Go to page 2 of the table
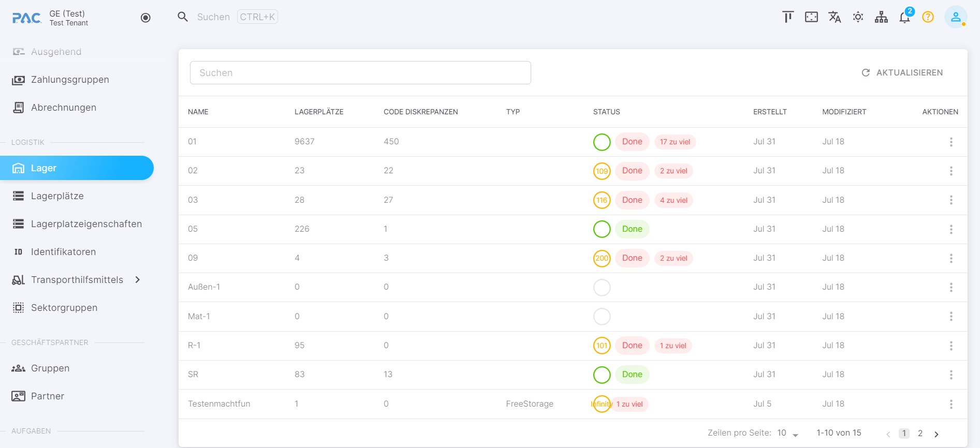This screenshot has width=980, height=448. (920, 434)
